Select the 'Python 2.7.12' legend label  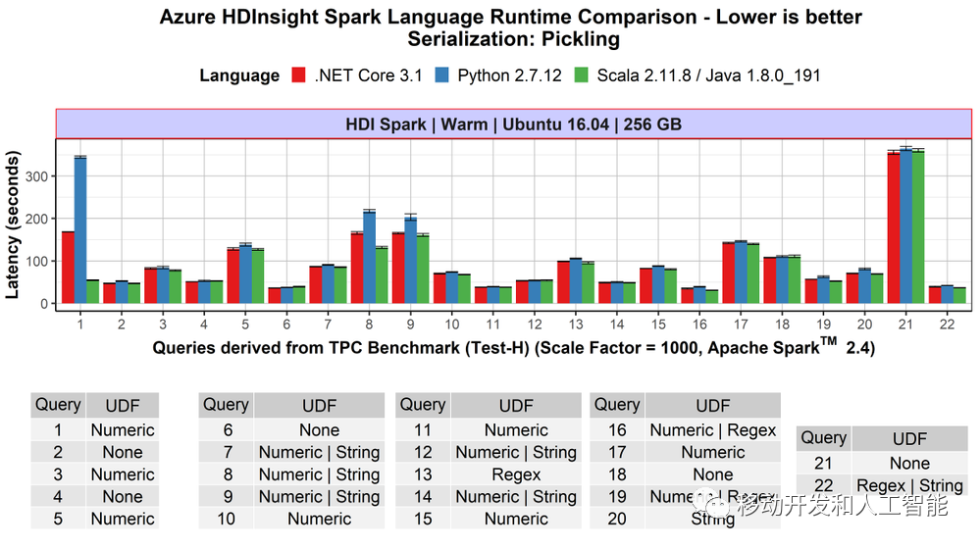pyautogui.click(x=509, y=75)
